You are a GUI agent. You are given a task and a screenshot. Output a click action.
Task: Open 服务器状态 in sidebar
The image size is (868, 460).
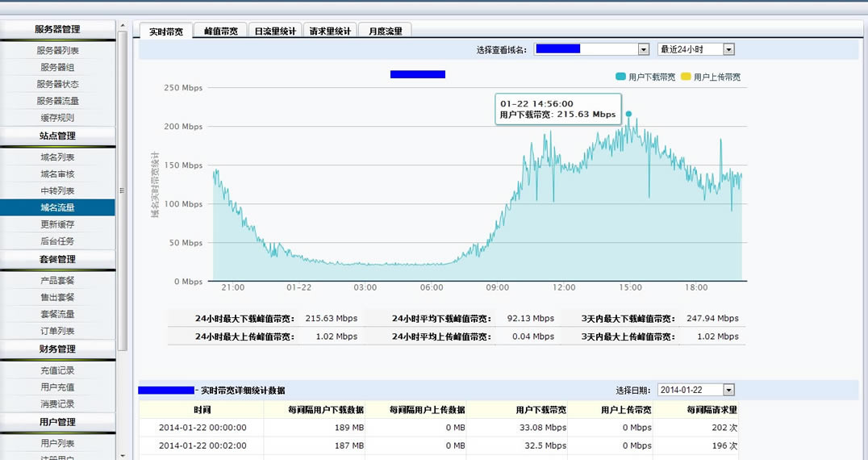click(57, 84)
